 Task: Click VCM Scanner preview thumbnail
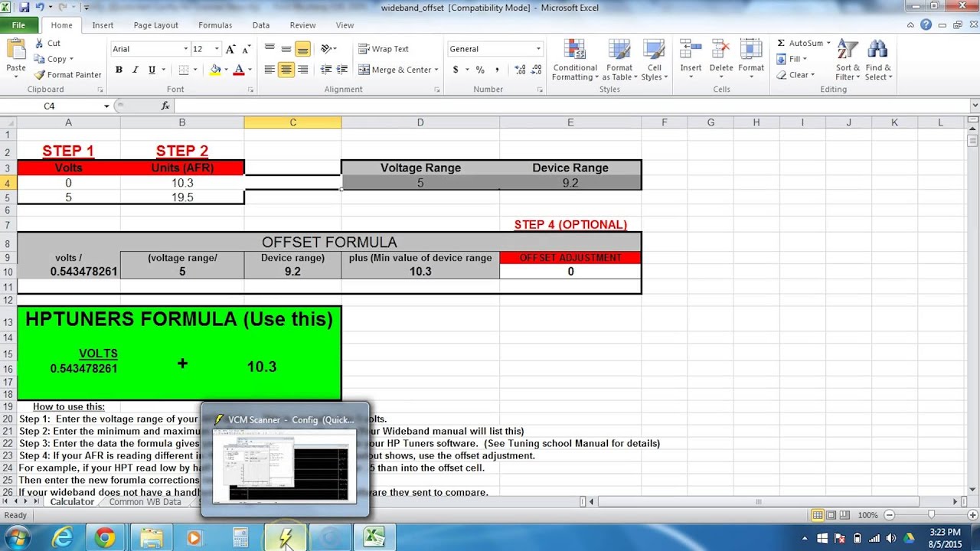(x=284, y=466)
